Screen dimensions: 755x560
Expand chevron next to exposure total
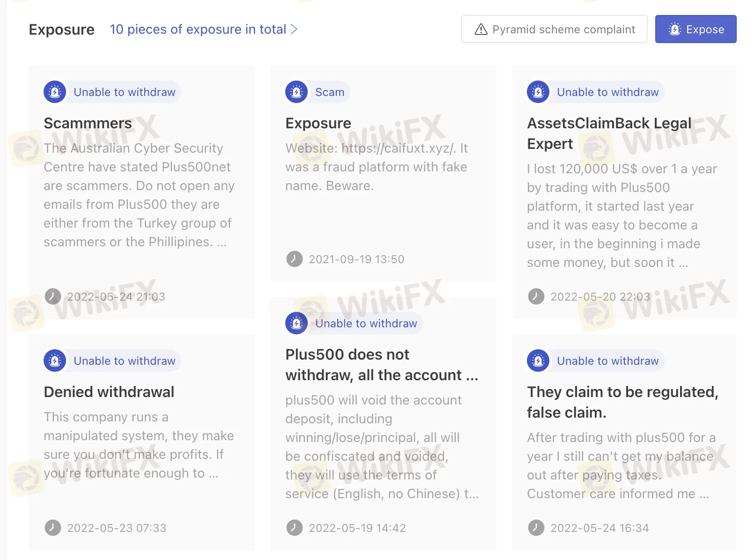pyautogui.click(x=294, y=29)
